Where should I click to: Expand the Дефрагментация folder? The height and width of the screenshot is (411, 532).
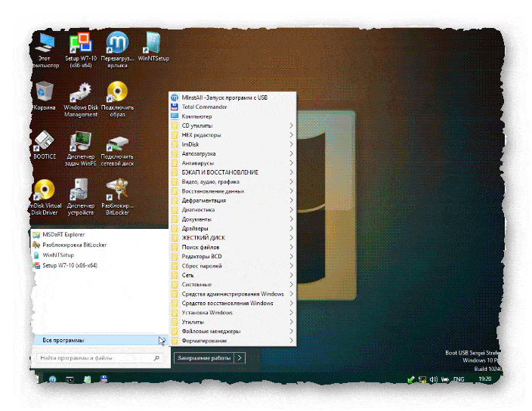pyautogui.click(x=233, y=200)
